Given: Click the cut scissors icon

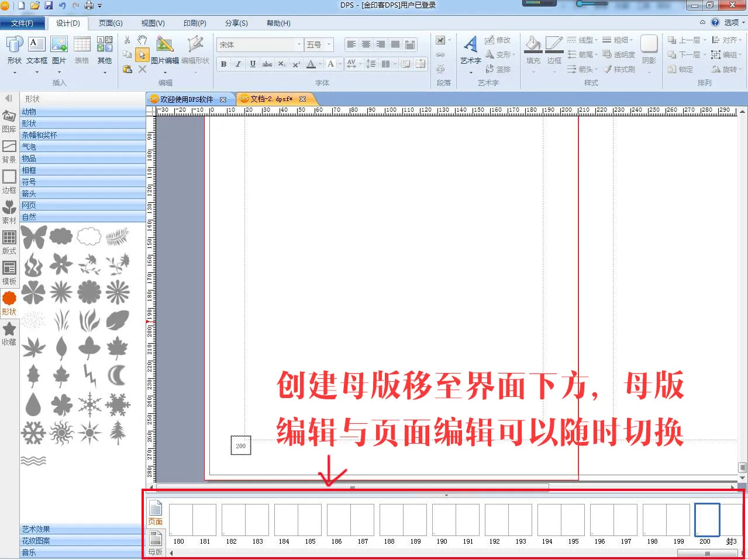Looking at the screenshot, I should [x=127, y=40].
